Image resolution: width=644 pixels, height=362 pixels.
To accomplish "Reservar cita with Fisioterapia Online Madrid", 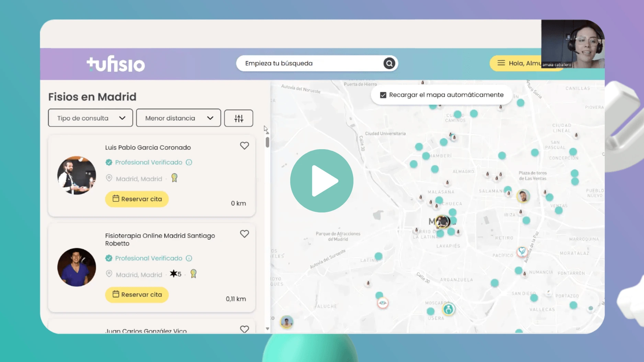I will [137, 295].
